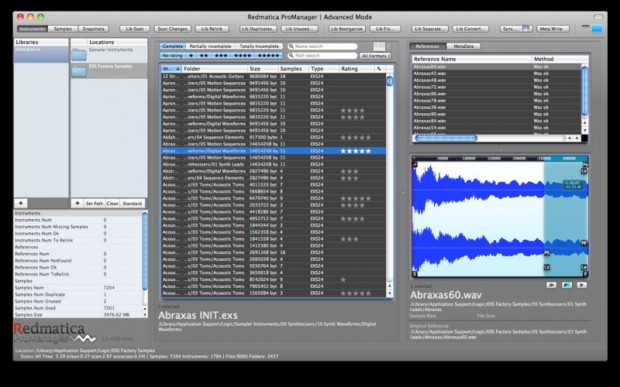This screenshot has height=387, width=620.
Task: Click the instrument list vertical scrollbar thumb
Action: pos(389,81)
